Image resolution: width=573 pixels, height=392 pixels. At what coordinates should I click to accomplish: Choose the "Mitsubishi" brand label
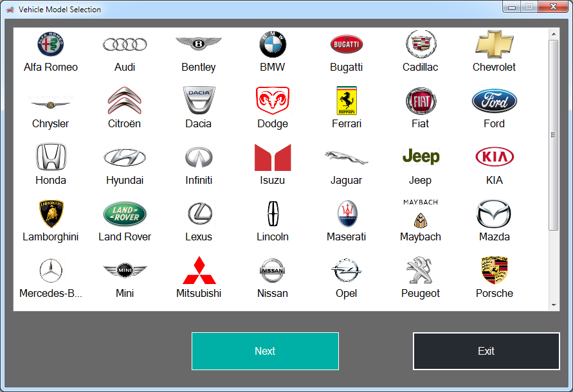pyautogui.click(x=199, y=294)
